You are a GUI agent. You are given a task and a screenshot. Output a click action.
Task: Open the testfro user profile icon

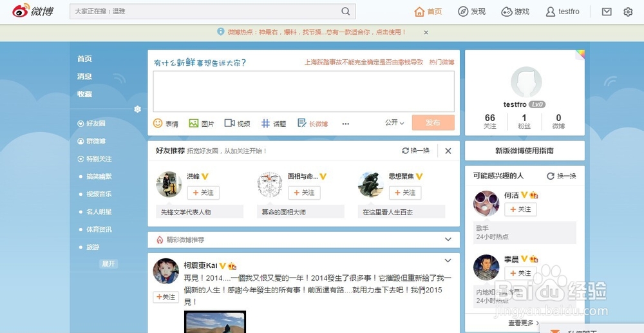551,12
